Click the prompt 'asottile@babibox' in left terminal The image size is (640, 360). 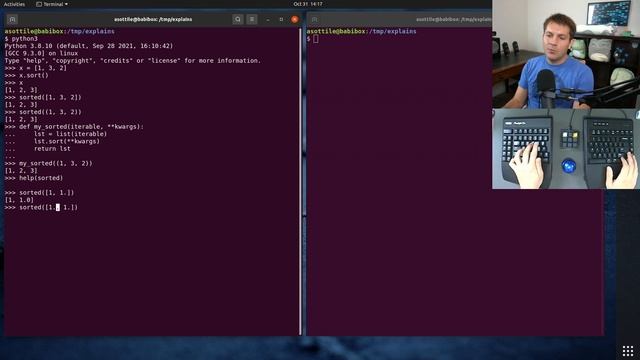[x=34, y=31]
